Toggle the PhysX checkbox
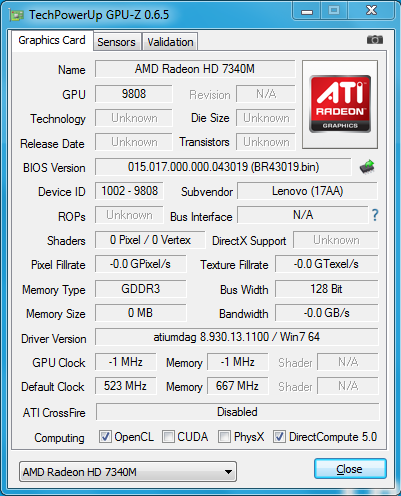Screen dimensions: 401x496 (224, 436)
